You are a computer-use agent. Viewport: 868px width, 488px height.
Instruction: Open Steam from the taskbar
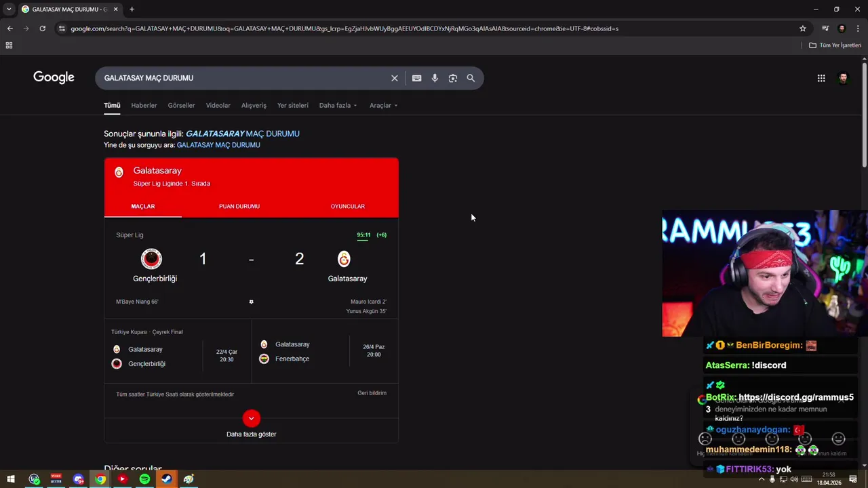(166, 479)
